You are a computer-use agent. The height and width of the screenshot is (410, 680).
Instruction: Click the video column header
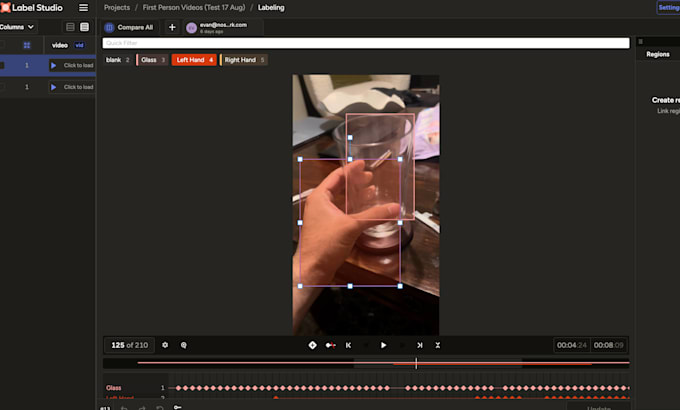pyautogui.click(x=60, y=45)
